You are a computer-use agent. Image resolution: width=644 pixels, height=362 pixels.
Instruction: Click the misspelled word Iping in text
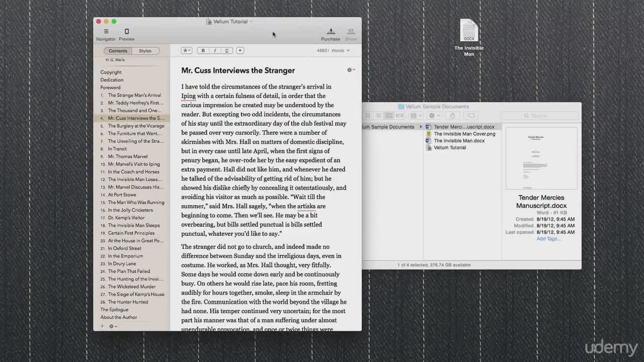tap(188, 96)
